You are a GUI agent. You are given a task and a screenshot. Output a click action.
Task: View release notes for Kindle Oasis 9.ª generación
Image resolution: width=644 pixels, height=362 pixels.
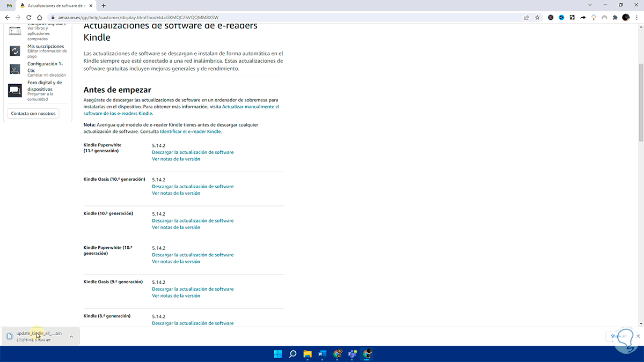click(x=176, y=295)
